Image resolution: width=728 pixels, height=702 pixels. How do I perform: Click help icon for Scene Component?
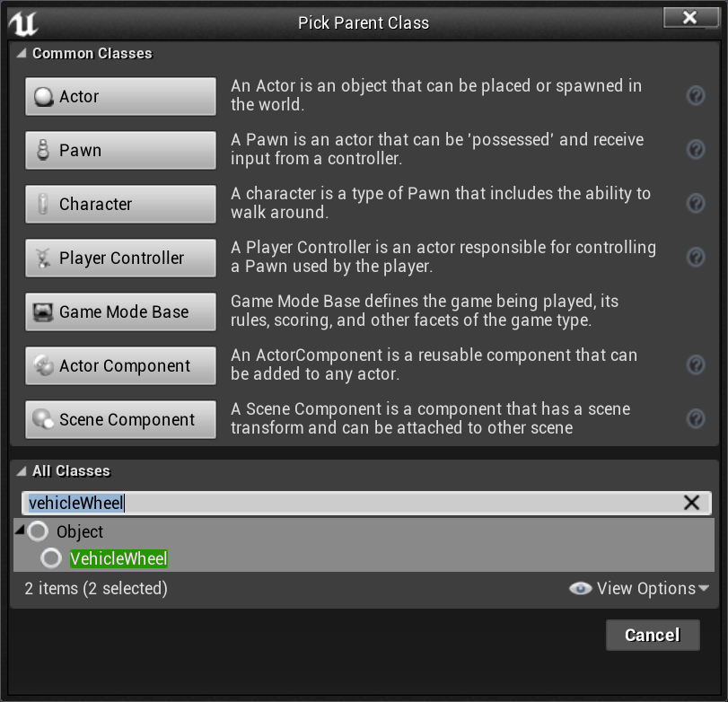click(x=695, y=419)
